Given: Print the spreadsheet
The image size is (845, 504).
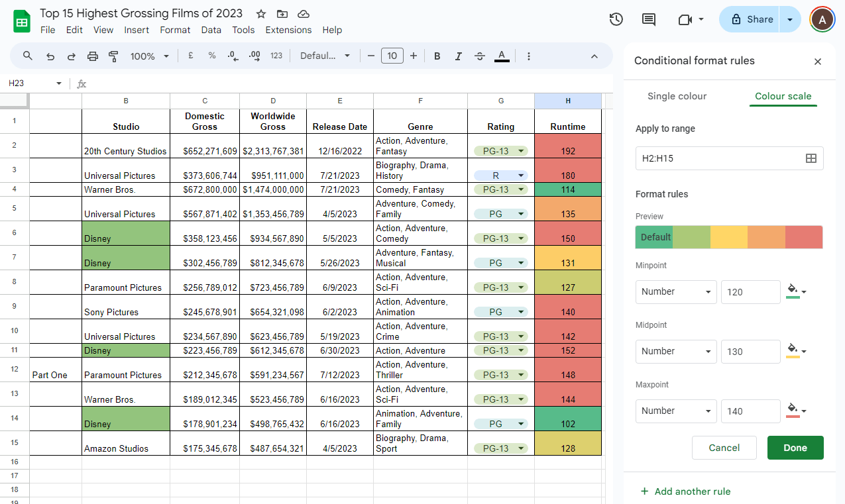Looking at the screenshot, I should tap(93, 56).
